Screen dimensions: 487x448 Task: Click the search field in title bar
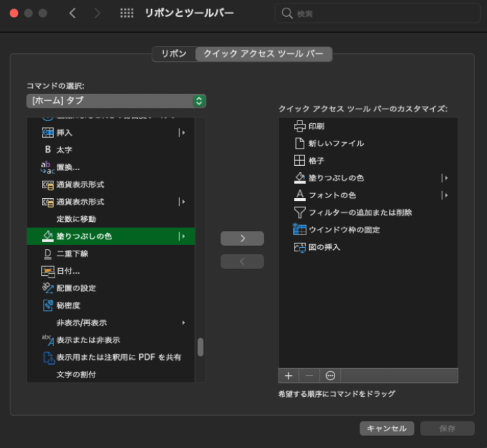tap(378, 13)
